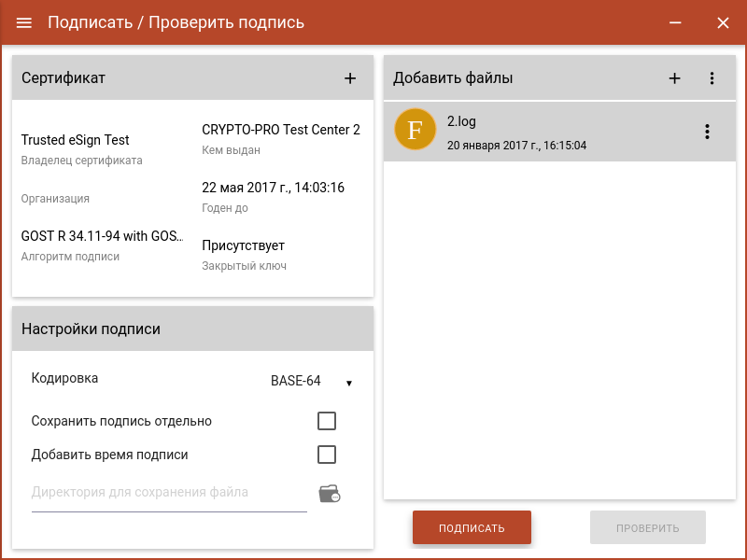Screen dimensions: 747x560
Task: Open the 2.log file options menu
Action: (707, 132)
